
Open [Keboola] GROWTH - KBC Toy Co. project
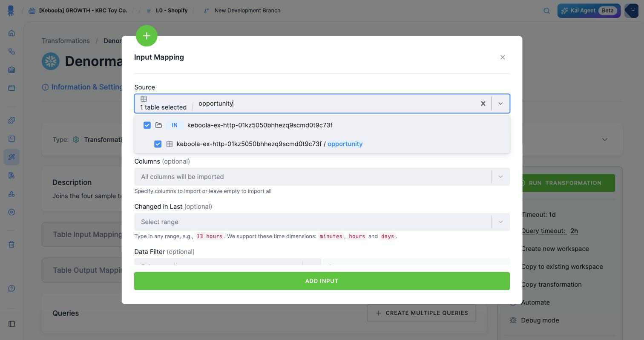pyautogui.click(x=83, y=11)
